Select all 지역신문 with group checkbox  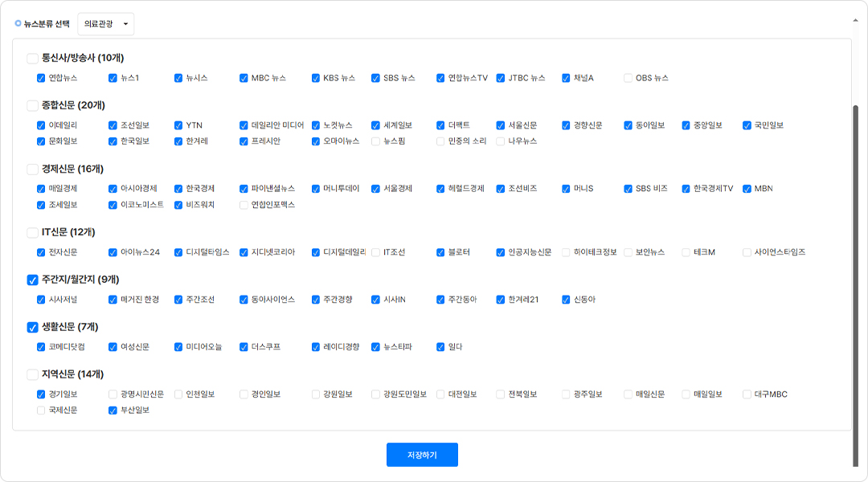(32, 374)
